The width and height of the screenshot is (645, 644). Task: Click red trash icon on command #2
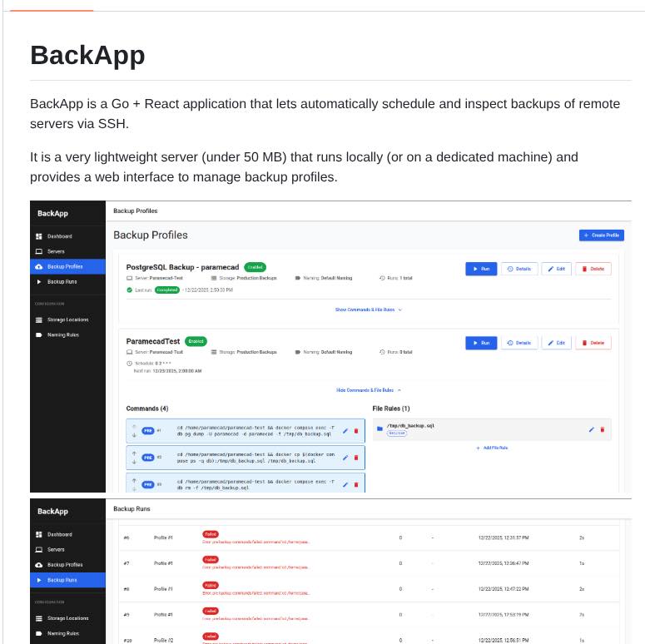pos(356,458)
